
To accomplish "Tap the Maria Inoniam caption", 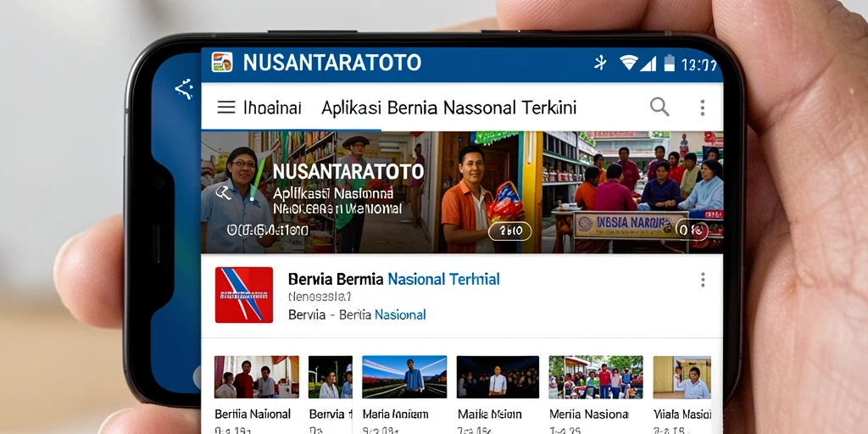I will (395, 414).
